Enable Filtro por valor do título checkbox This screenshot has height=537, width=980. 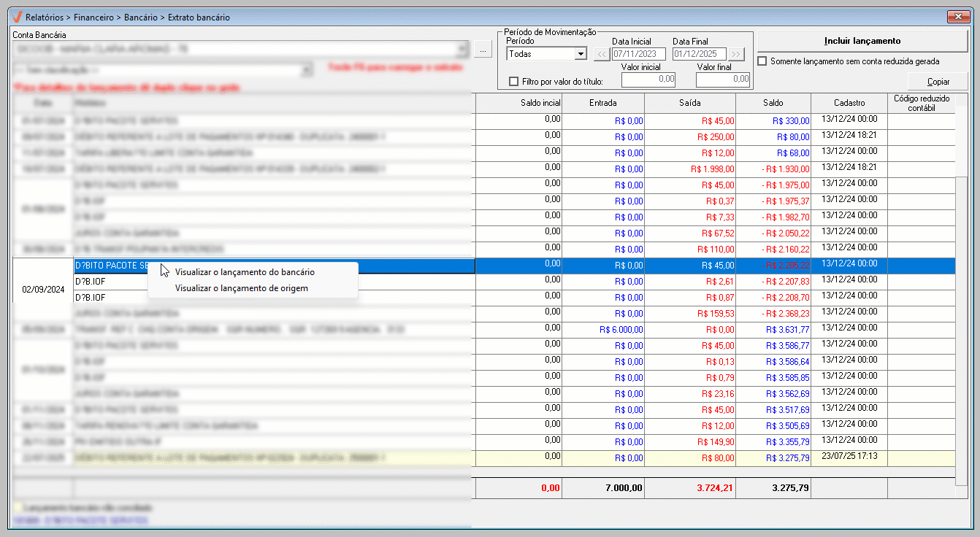click(514, 81)
